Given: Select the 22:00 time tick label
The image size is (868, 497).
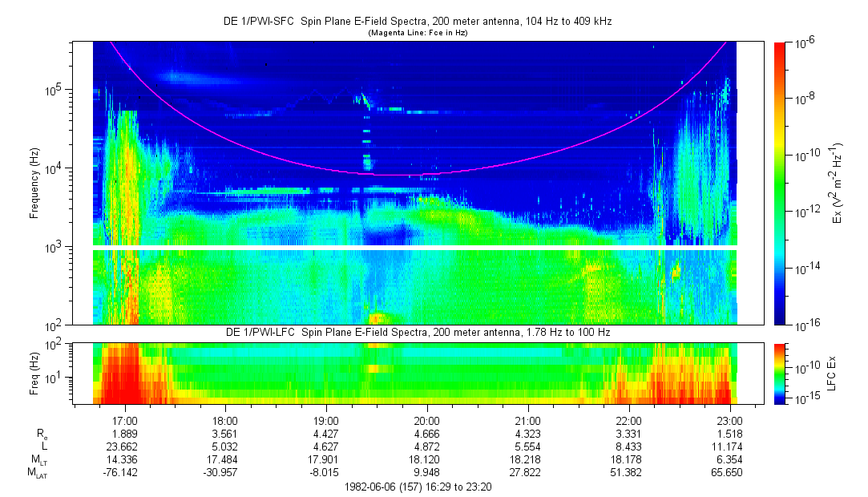Looking at the screenshot, I should click(628, 420).
